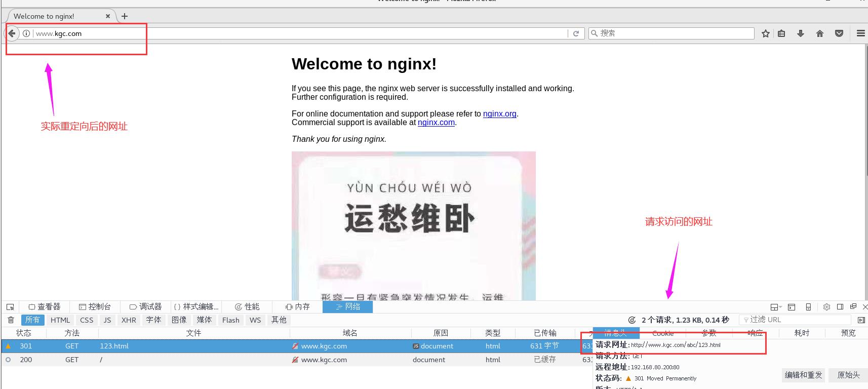This screenshot has width=868, height=389.
Task: Sort requests by 类型 column header
Action: [493, 333]
